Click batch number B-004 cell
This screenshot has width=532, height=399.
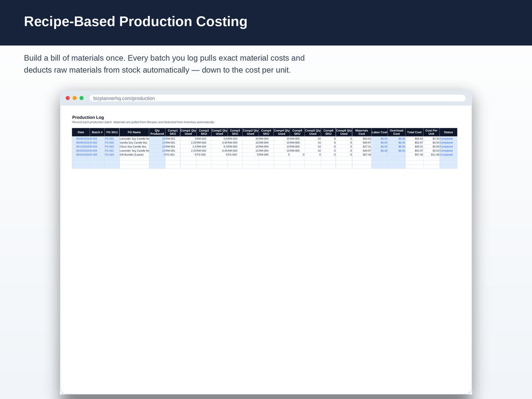(x=97, y=150)
